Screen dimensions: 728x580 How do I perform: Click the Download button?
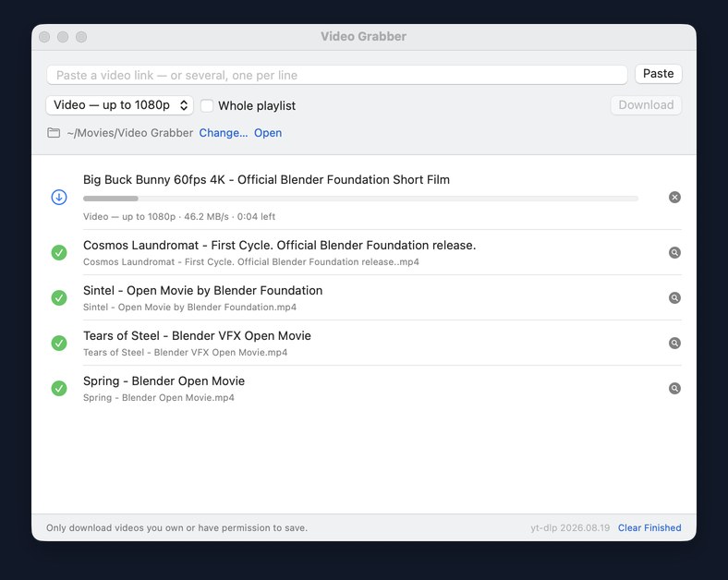coord(646,105)
